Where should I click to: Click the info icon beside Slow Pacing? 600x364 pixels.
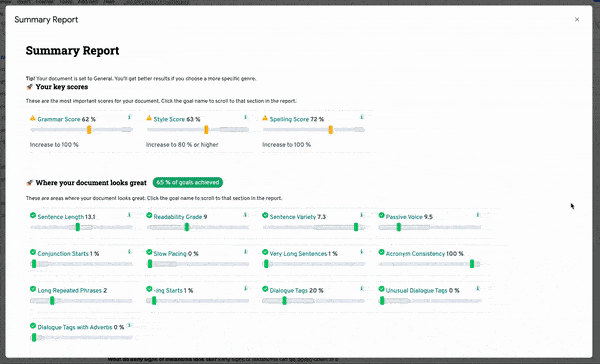pos(246,251)
